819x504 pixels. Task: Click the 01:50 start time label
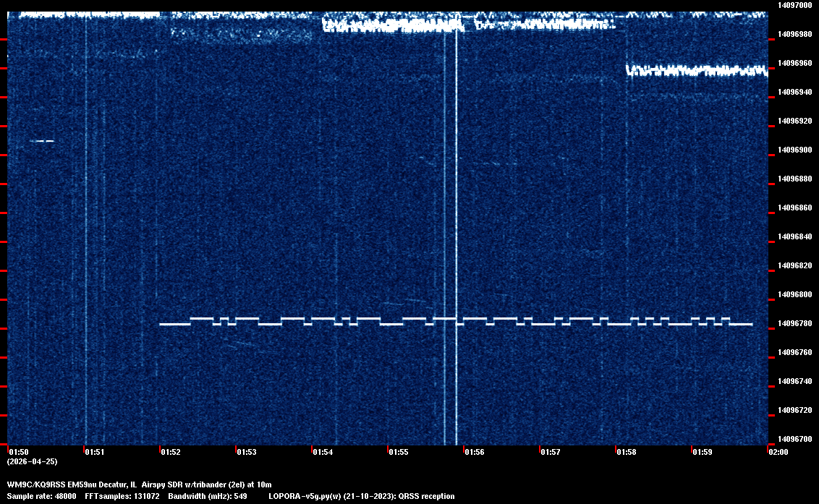pos(19,452)
